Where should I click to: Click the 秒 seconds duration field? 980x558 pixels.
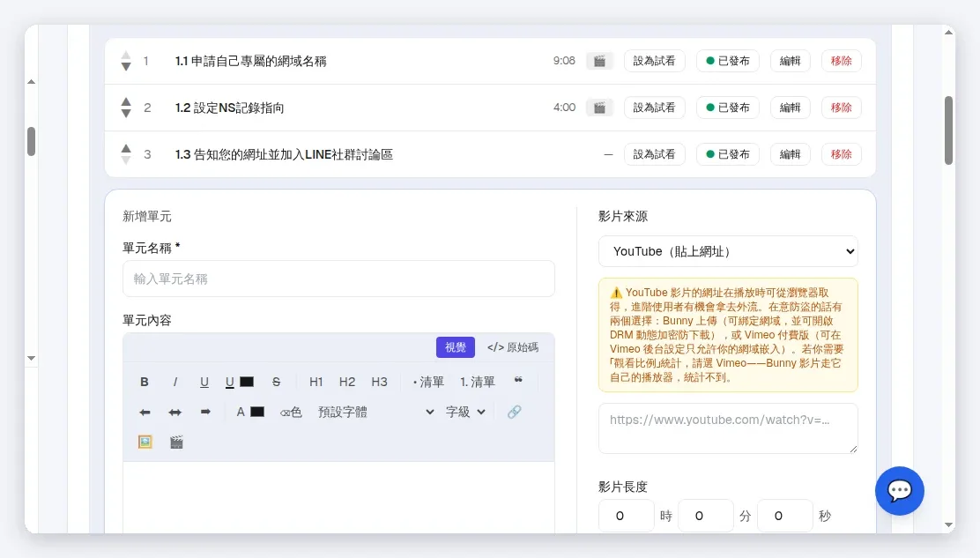pos(785,517)
